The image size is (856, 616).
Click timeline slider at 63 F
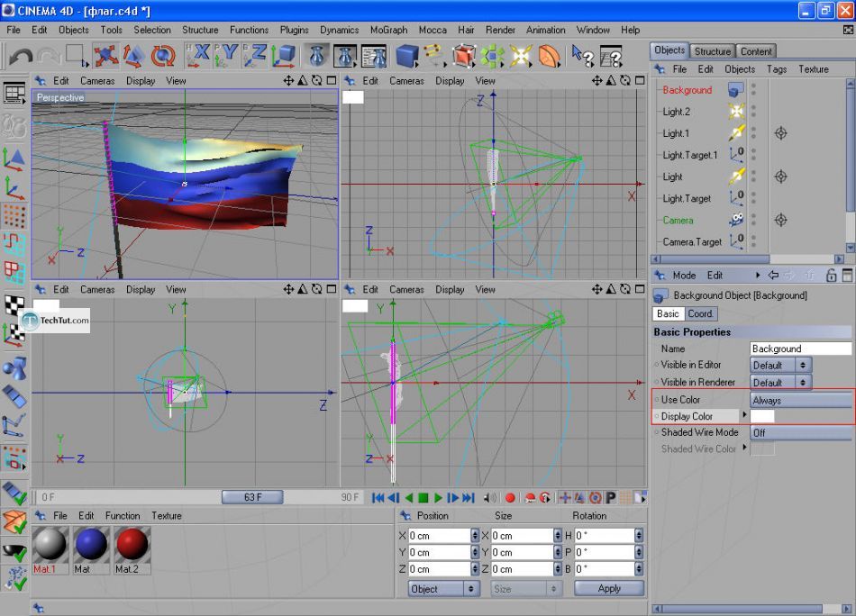point(252,497)
